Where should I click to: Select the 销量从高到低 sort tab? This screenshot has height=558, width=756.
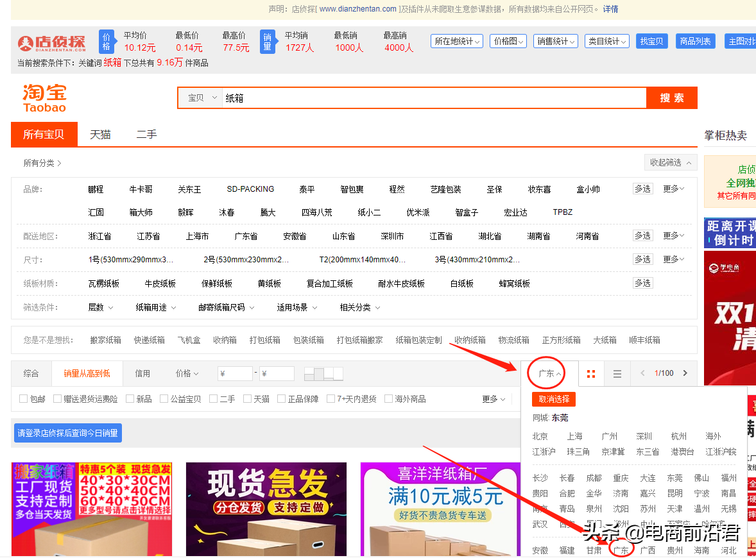[x=87, y=373]
